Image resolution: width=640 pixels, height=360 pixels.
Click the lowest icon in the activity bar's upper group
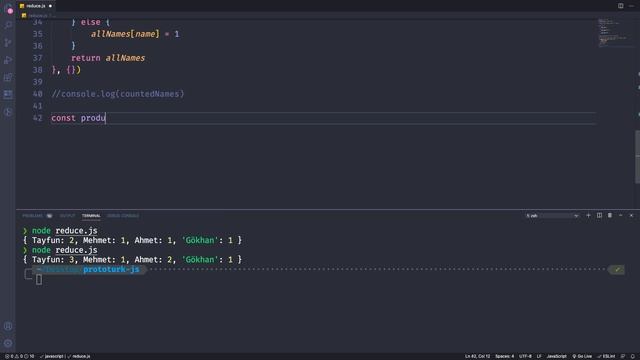pos(8,112)
